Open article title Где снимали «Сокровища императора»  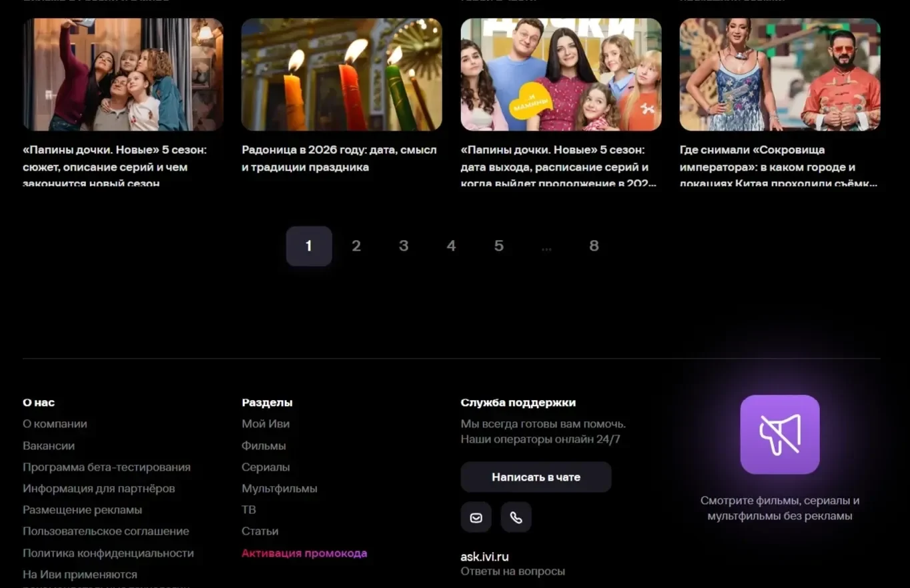[x=779, y=167]
